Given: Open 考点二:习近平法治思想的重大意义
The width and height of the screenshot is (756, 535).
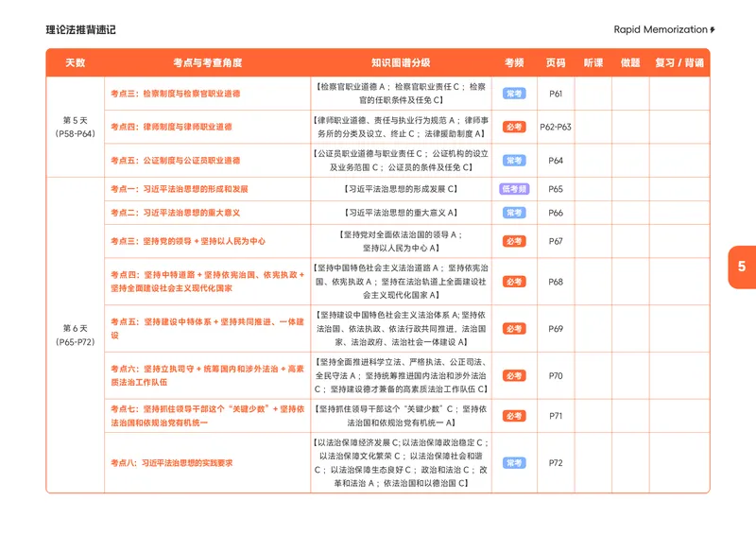Looking at the screenshot, I should click(x=176, y=213).
